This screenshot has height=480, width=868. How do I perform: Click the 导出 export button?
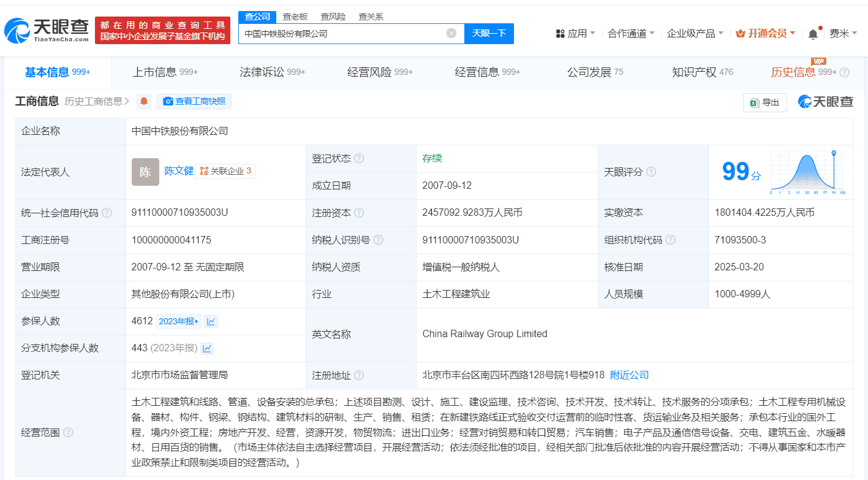tap(764, 103)
